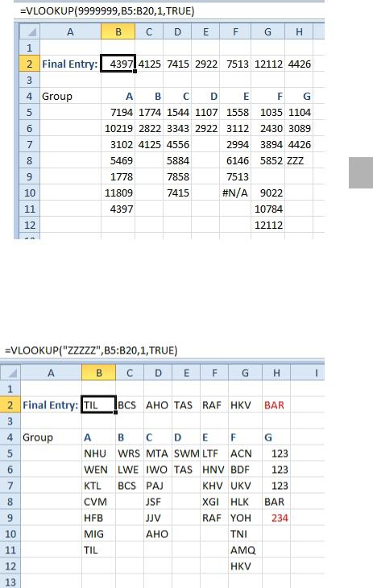Click the cell containing 11809
The height and width of the screenshot is (588, 373).
(x=118, y=193)
